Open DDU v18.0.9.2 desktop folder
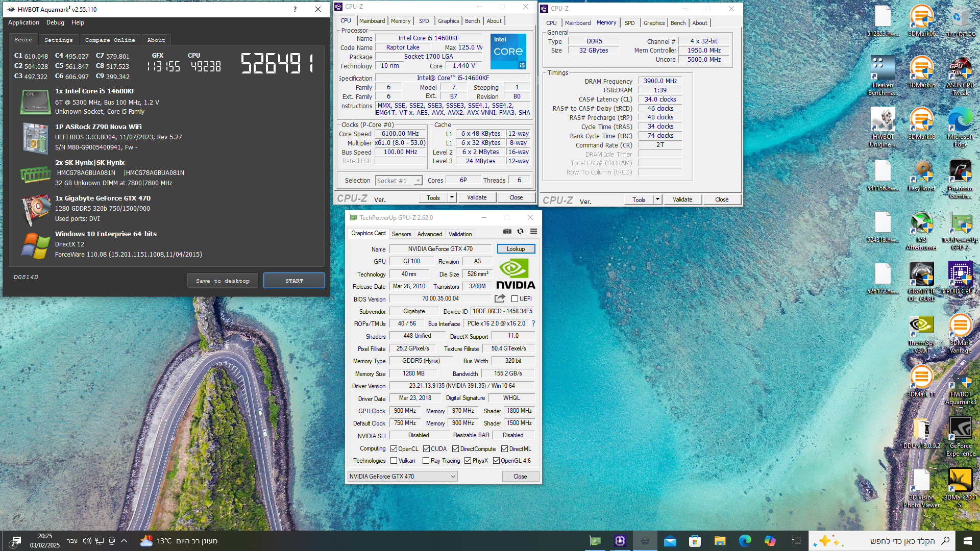 click(x=921, y=433)
